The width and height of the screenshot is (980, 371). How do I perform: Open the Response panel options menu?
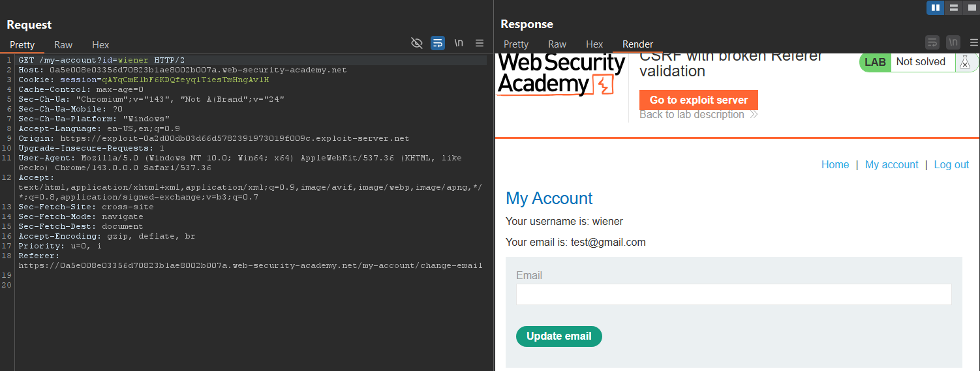pyautogui.click(x=974, y=42)
